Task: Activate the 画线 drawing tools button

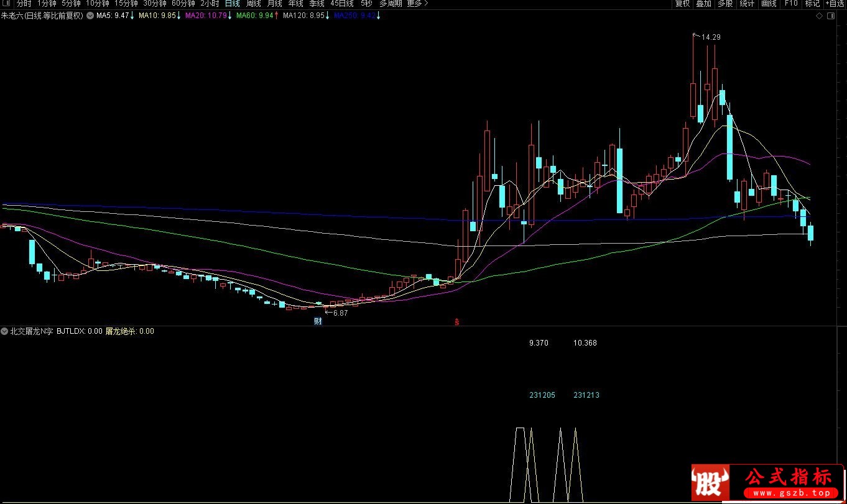Action: point(769,4)
